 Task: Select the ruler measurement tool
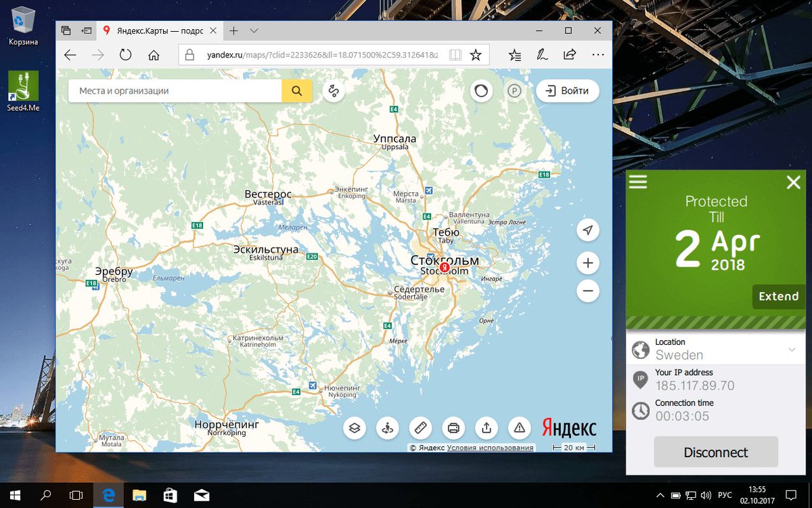[x=421, y=428]
